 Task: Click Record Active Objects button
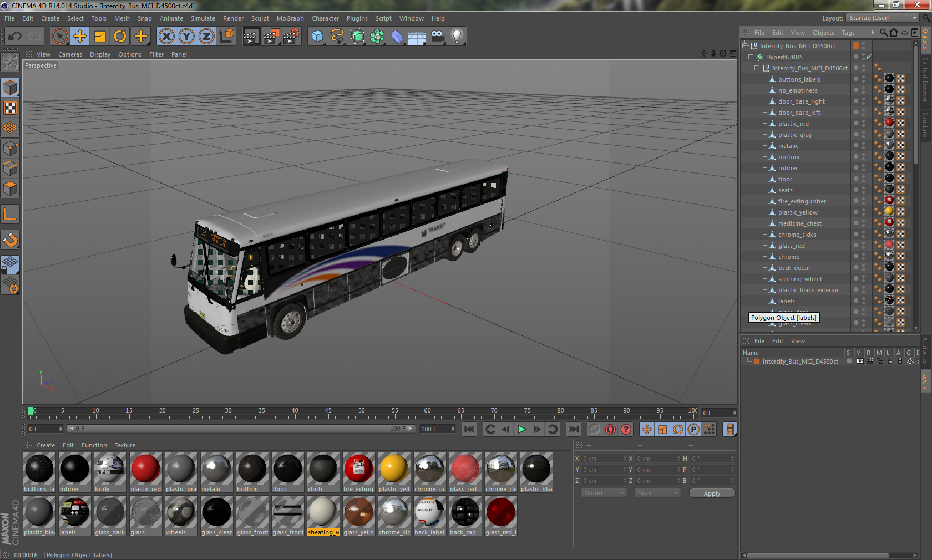[x=595, y=429]
